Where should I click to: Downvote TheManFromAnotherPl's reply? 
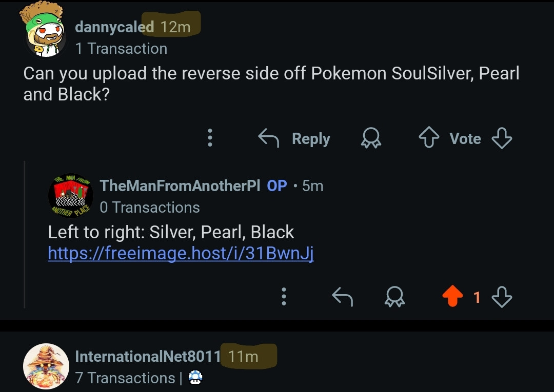(x=501, y=296)
